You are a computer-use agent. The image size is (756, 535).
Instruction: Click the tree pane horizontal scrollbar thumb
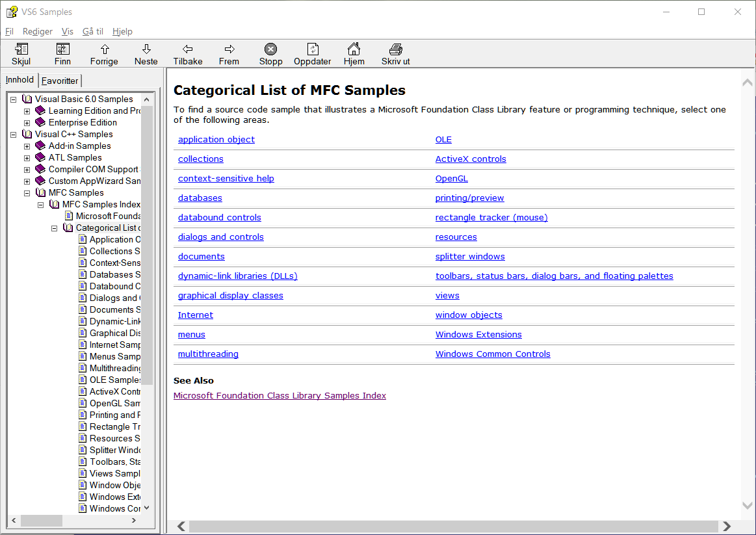42,521
